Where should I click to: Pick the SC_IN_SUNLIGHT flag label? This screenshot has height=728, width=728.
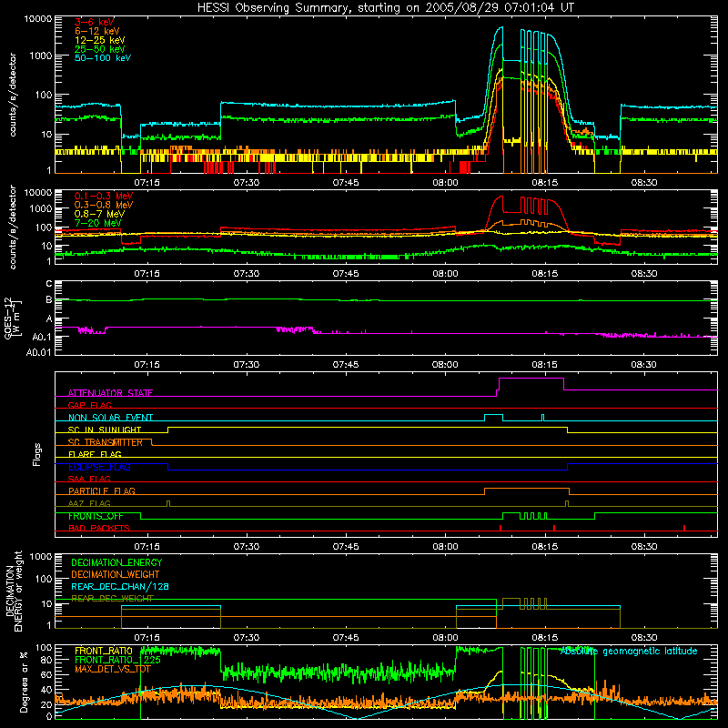click(x=105, y=430)
